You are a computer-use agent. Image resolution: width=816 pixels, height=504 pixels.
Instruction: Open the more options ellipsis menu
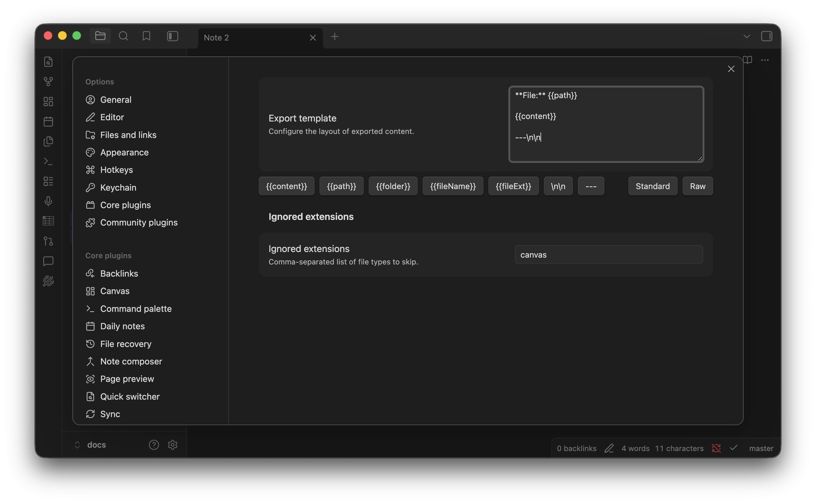pyautogui.click(x=765, y=60)
